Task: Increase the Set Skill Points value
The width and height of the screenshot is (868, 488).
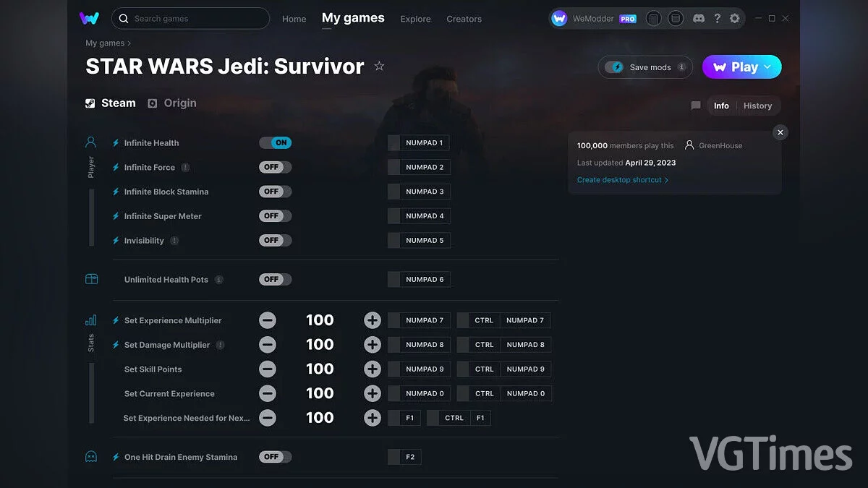Action: coord(372,369)
